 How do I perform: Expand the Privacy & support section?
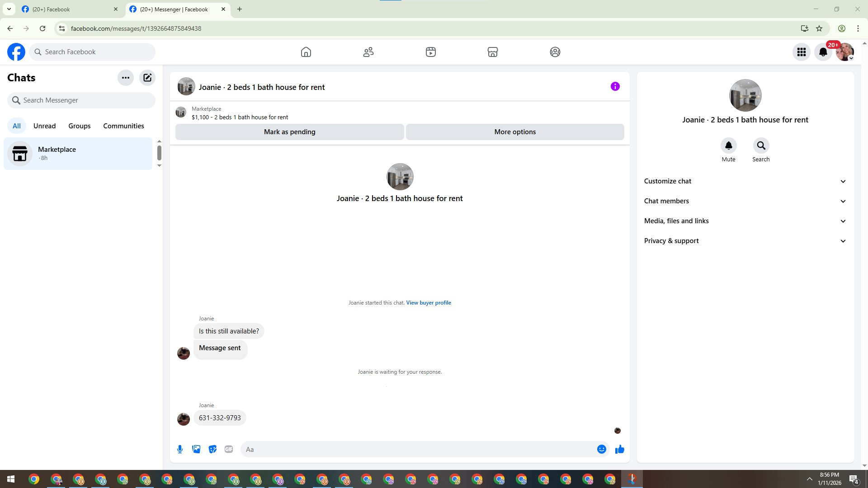point(745,241)
